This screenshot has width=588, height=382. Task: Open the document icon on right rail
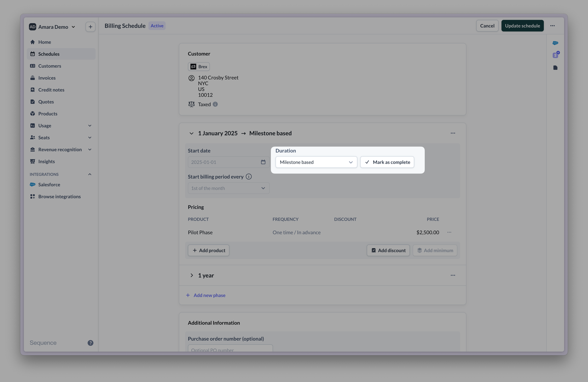click(x=555, y=68)
